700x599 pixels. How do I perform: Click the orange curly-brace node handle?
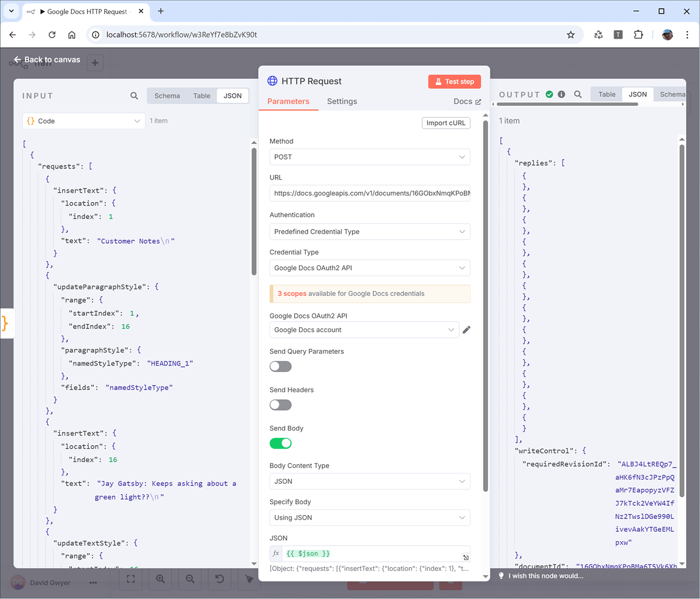click(x=5, y=323)
